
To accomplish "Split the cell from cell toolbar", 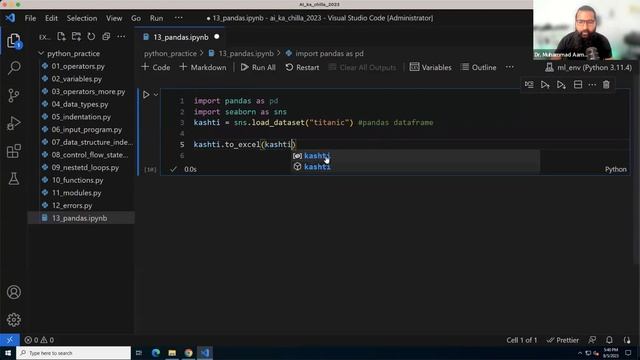I will coord(578,84).
